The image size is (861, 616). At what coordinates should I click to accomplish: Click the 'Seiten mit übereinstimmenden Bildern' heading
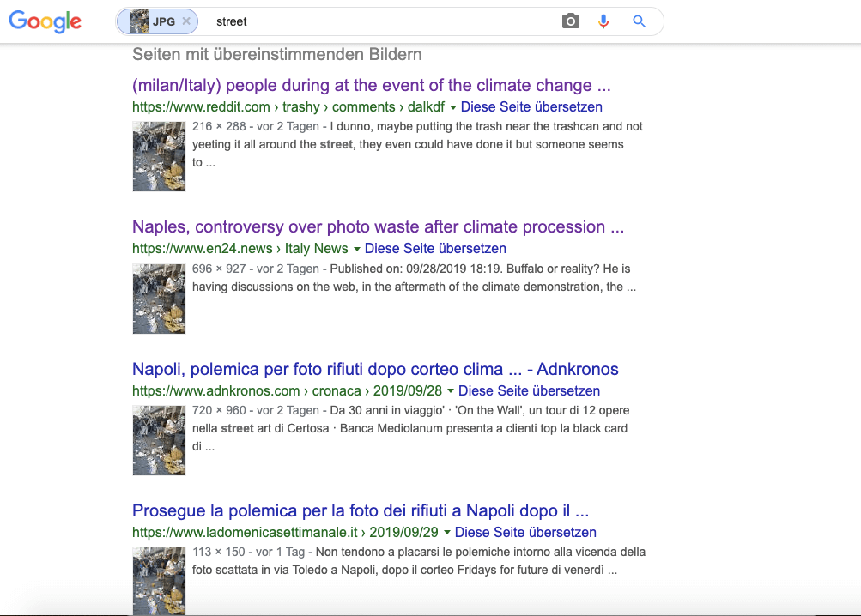pyautogui.click(x=276, y=54)
